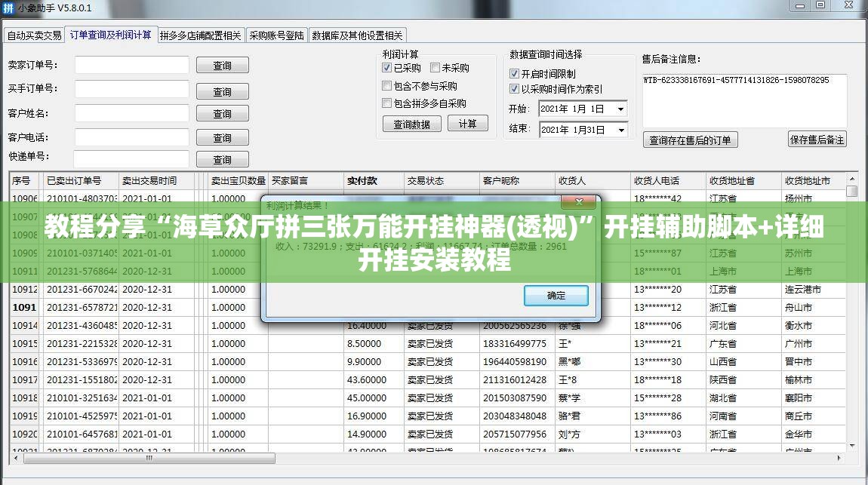Select the year in 开始 date field
This screenshot has width=868, height=485.
555,109
